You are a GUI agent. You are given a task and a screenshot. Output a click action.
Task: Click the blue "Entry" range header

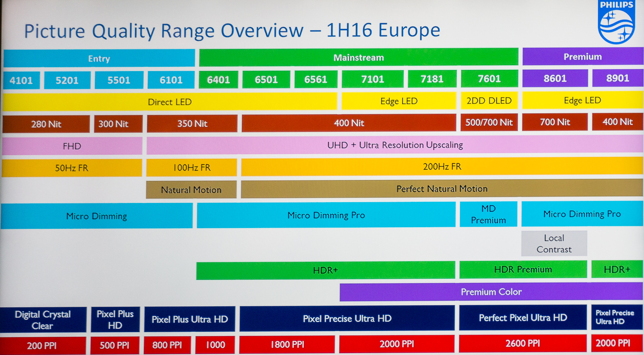pyautogui.click(x=99, y=58)
